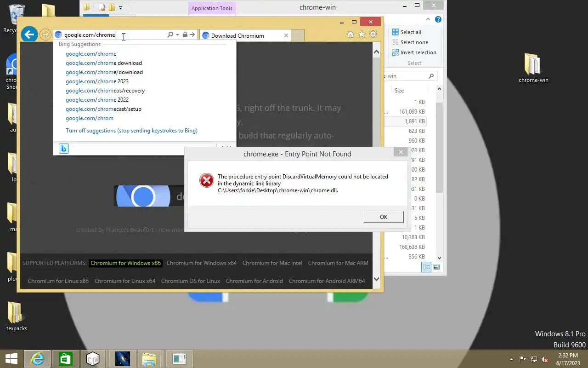Image resolution: width=588 pixels, height=368 pixels.
Task: Show hidden tray icons arrow
Action: pyautogui.click(x=511, y=359)
